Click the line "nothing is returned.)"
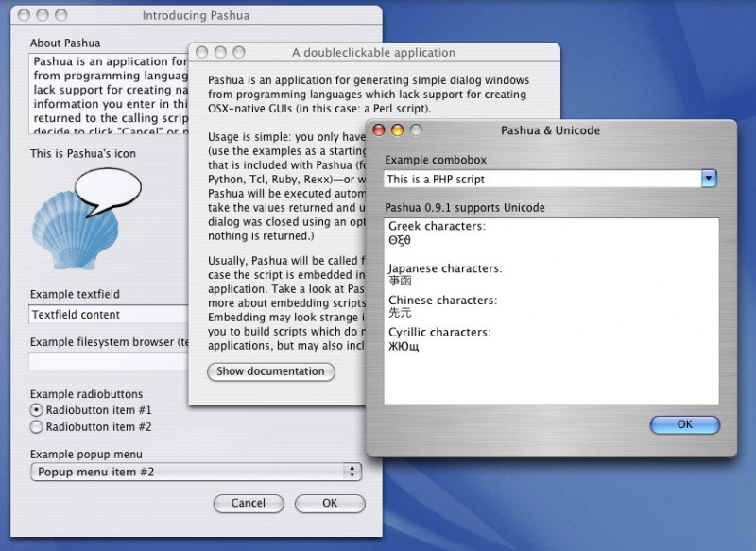The height and width of the screenshot is (551, 756). point(261,235)
